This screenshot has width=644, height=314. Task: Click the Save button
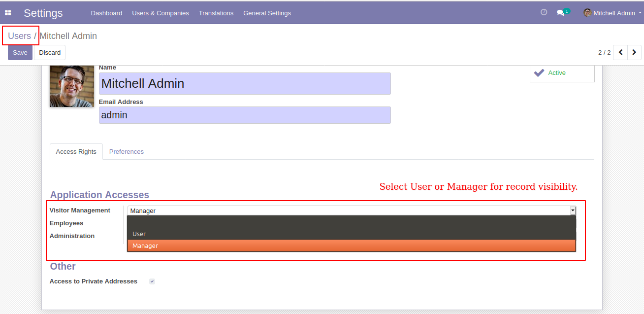[20, 53]
